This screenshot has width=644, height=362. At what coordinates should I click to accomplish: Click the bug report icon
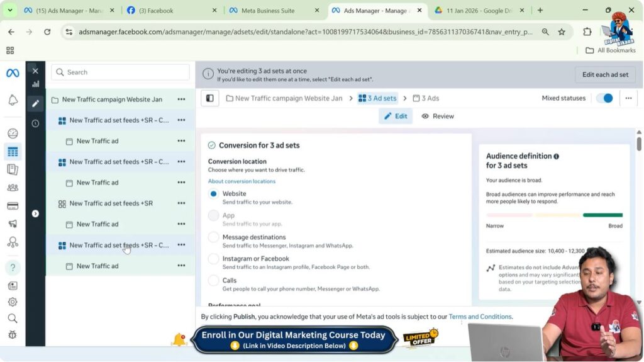coord(13,335)
